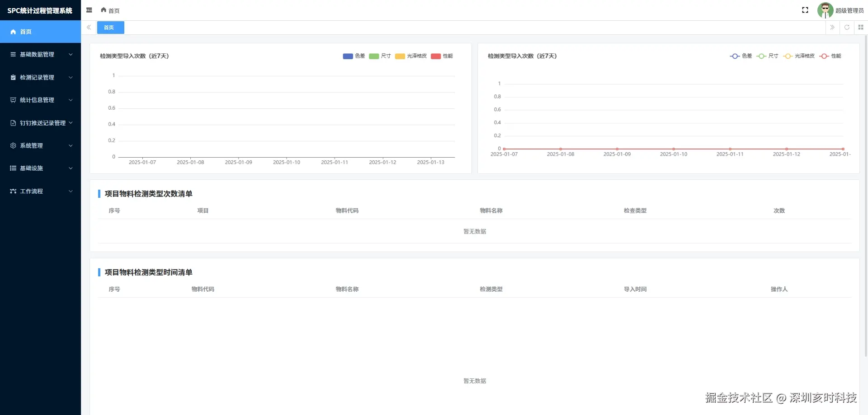This screenshot has width=868, height=415.
Task: Click the 2025-01-09 label on bar chart axis
Action: click(x=239, y=162)
